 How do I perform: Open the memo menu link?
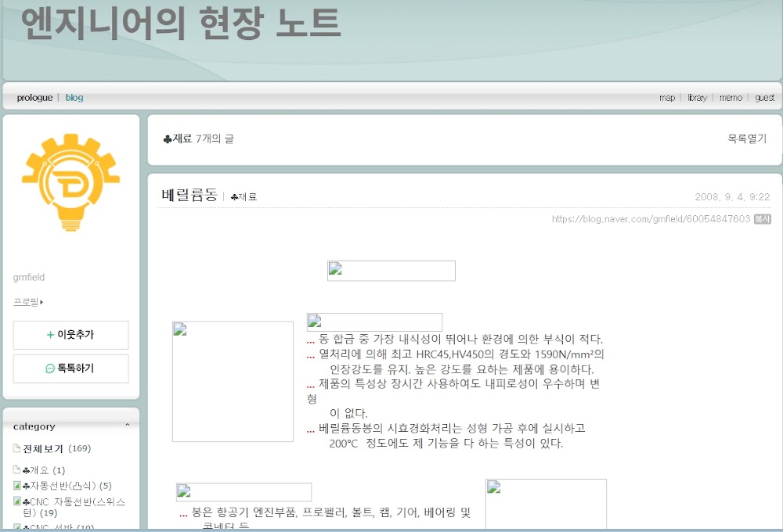731,97
